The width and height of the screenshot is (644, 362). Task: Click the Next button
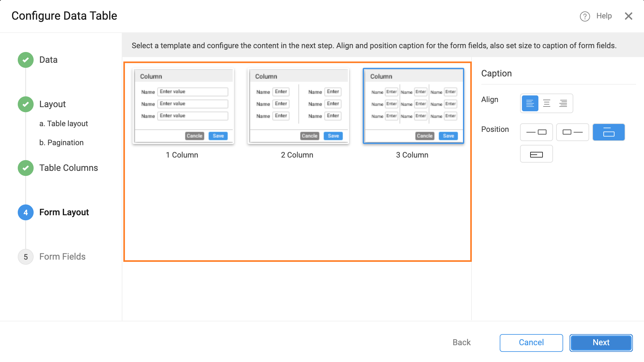click(601, 342)
